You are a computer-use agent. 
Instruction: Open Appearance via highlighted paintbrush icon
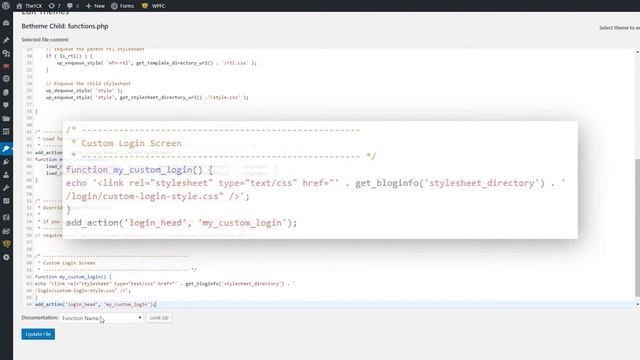pos(6,149)
